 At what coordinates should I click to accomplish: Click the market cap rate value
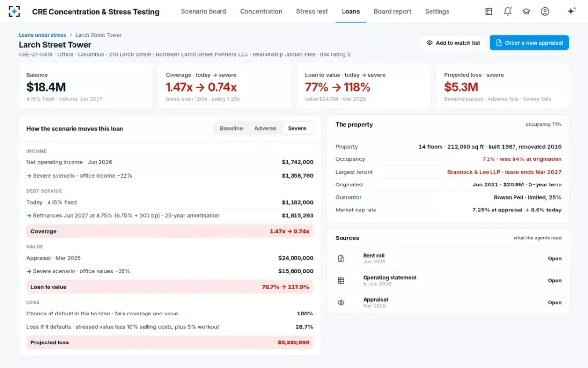[x=517, y=210]
